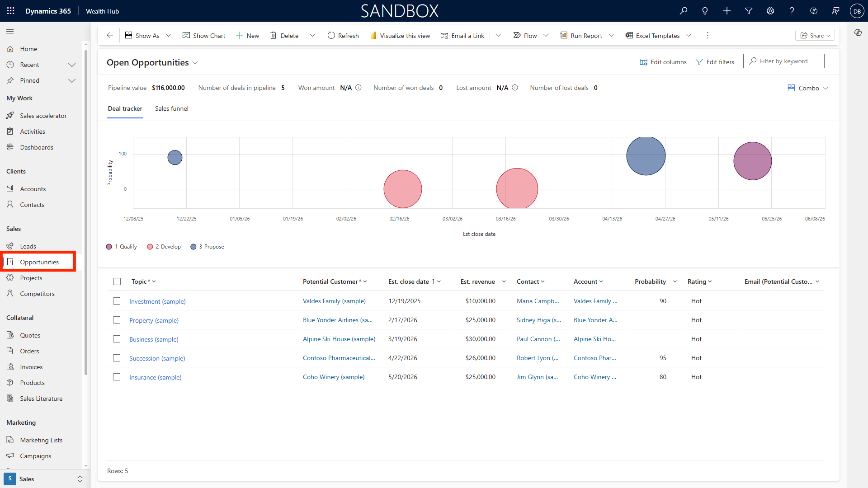The width and height of the screenshot is (868, 488).
Task: Open Sales accelerator in the sidebar
Action: coord(43,116)
